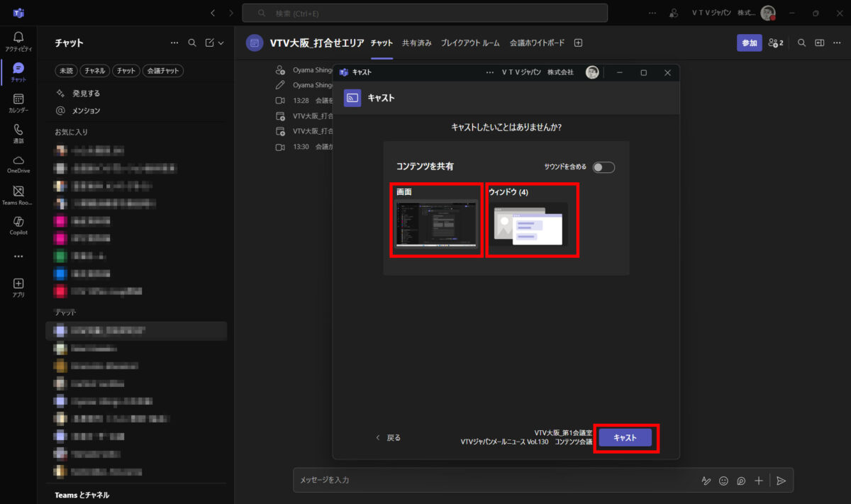
Task: Join the meeting with 参加 button
Action: coord(750,43)
